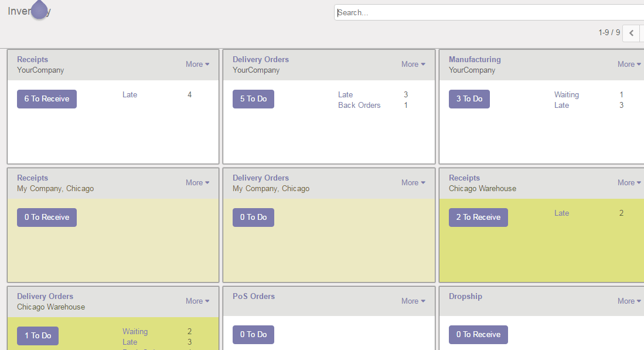The image size is (644, 350).
Task: Click Late count 3 in Manufacturing card
Action: pyautogui.click(x=621, y=105)
